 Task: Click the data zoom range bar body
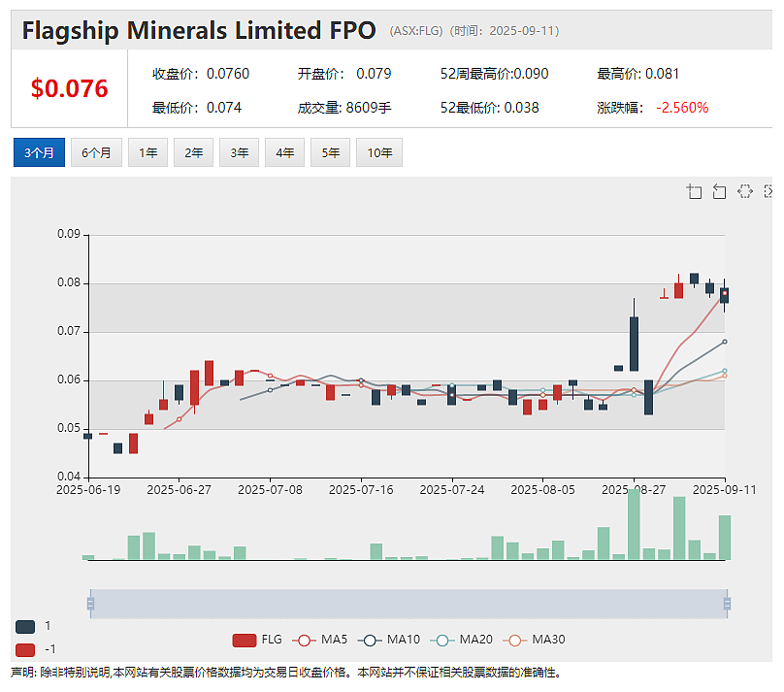408,604
